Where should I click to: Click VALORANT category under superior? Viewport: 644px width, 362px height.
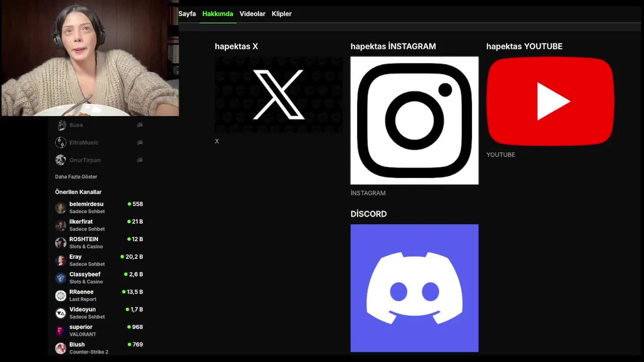(x=83, y=334)
